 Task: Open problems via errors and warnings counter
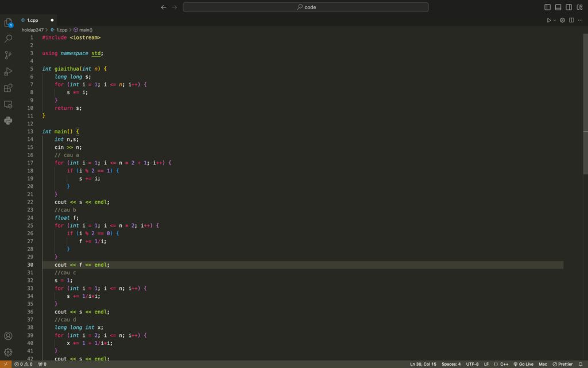[x=23, y=364]
